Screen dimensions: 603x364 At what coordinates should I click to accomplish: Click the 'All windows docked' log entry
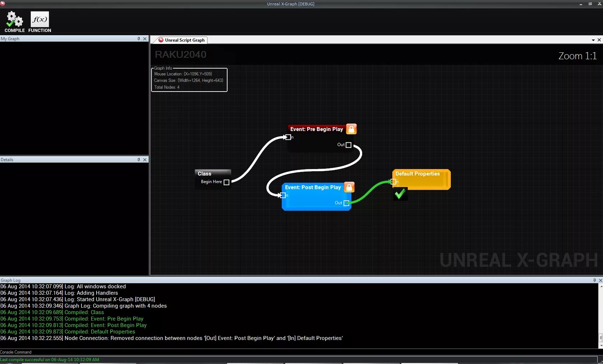63,286
